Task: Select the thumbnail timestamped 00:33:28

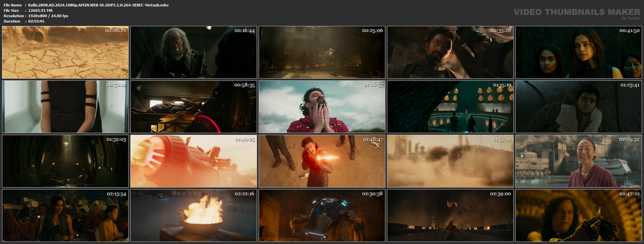Action: (450, 52)
